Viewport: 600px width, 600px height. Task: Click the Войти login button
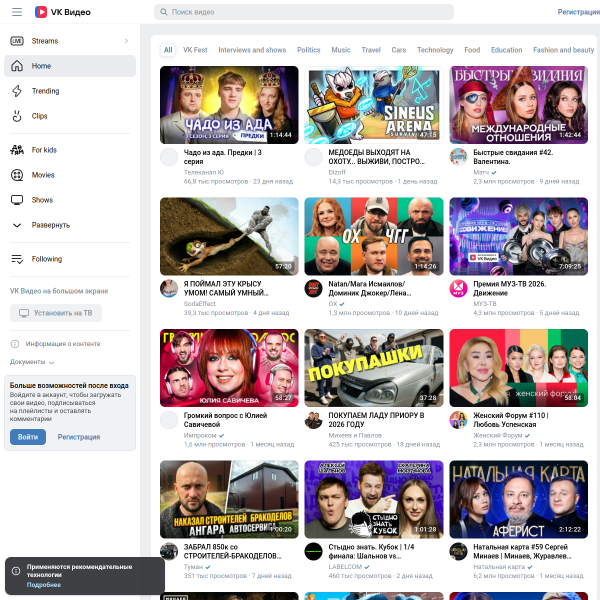pos(28,437)
